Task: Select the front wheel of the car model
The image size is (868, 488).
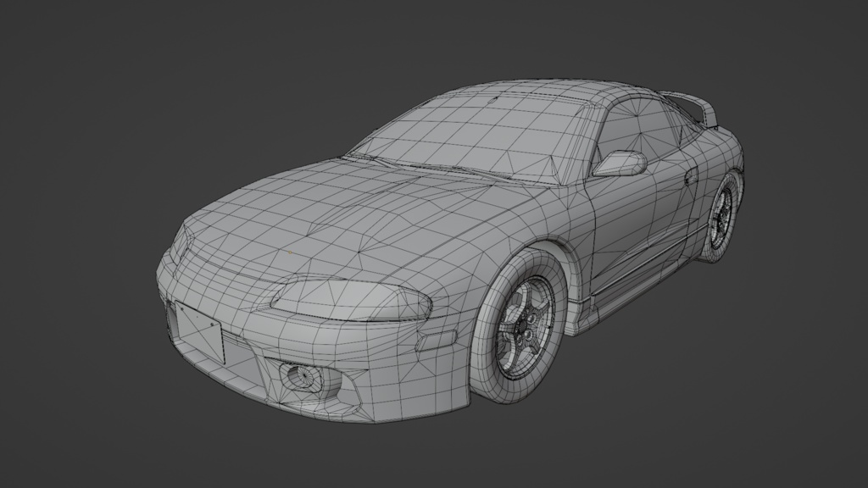Action: [x=520, y=326]
